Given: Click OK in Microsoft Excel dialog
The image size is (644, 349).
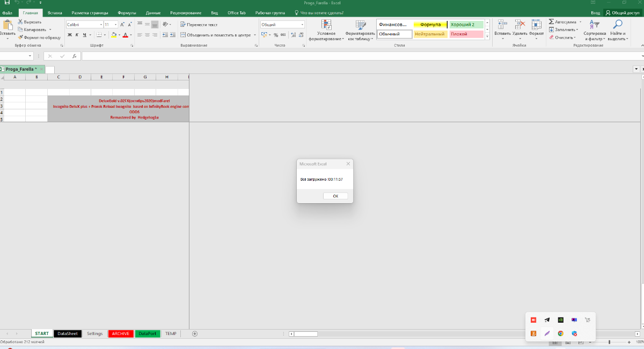Looking at the screenshot, I should (x=335, y=196).
